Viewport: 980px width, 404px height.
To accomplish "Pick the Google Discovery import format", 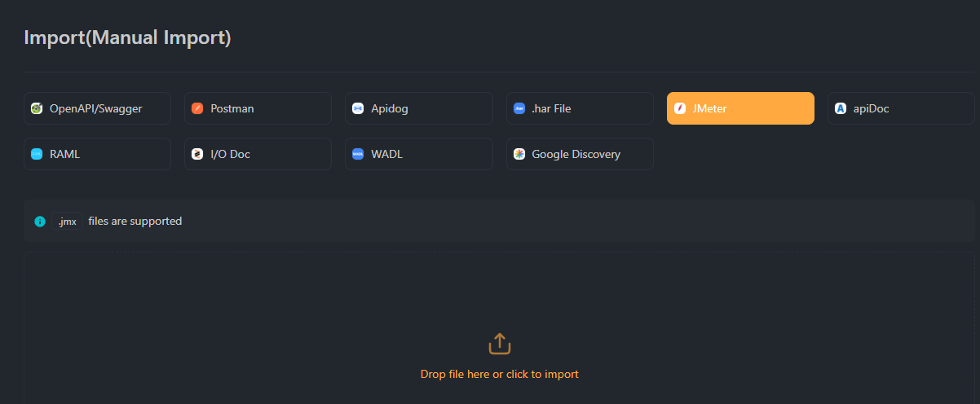I will 580,154.
